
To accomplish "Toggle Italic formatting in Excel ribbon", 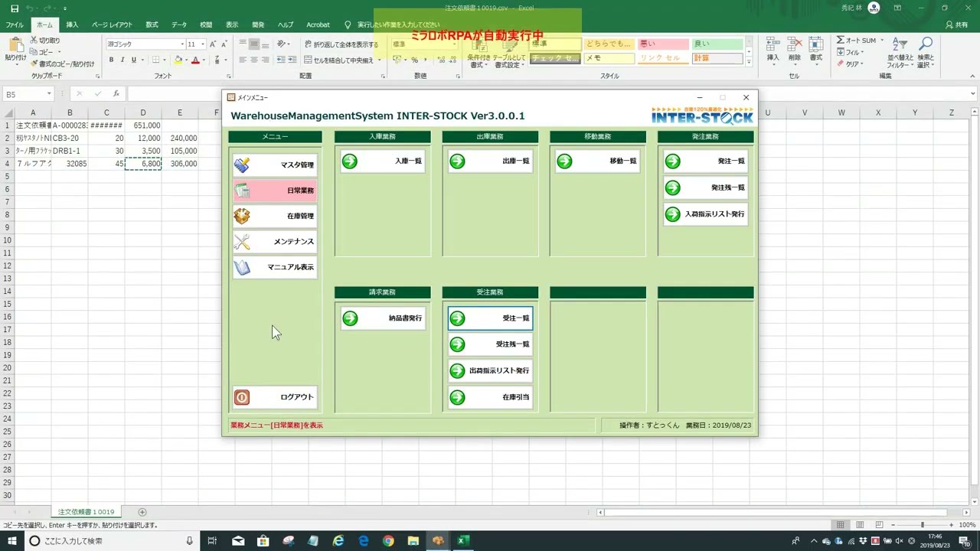I will pos(122,60).
